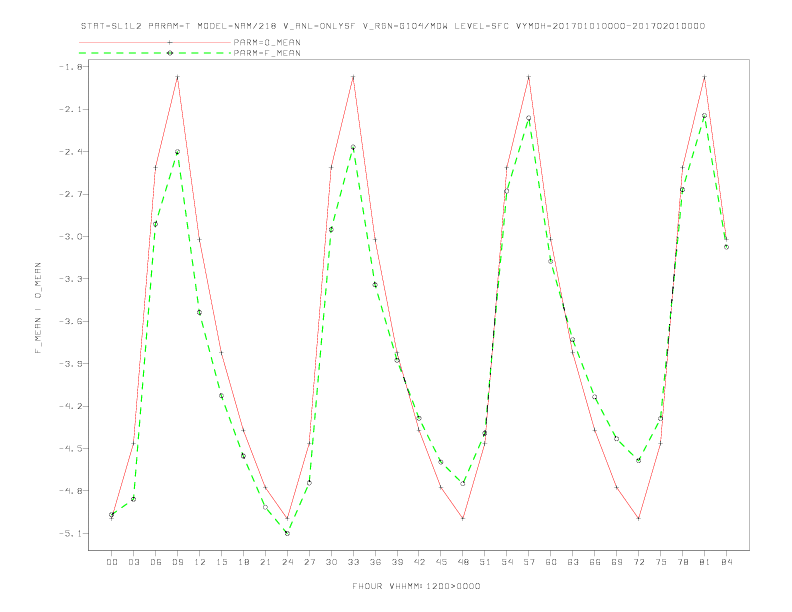The image size is (792, 612).
Task: Click the x-axis tick label 78
Action: pos(682,562)
